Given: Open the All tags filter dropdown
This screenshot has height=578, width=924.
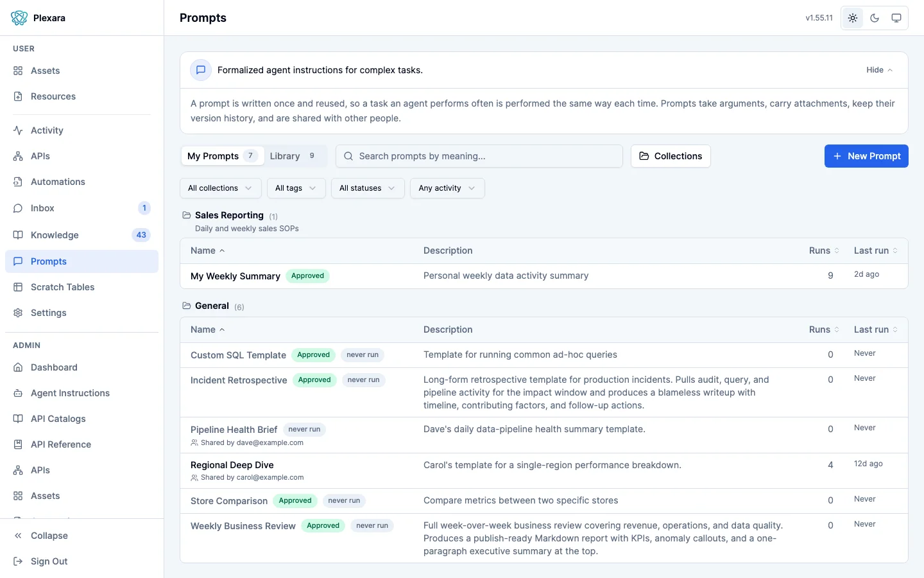Looking at the screenshot, I should (x=296, y=188).
